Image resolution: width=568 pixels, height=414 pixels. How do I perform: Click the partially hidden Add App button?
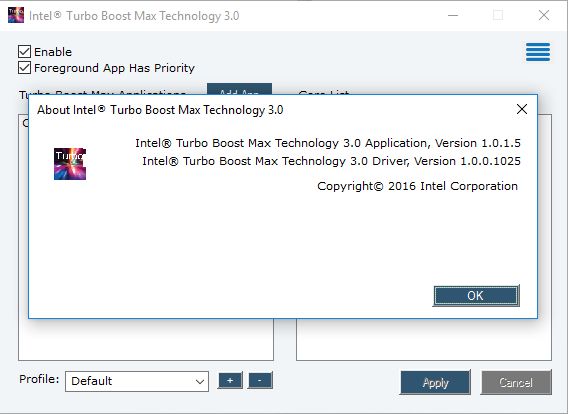[x=239, y=89]
